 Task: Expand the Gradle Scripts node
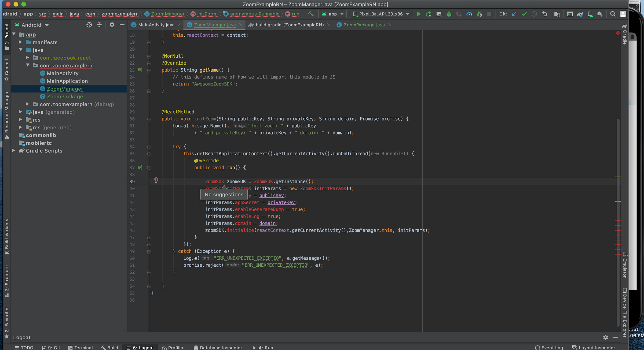coord(13,151)
